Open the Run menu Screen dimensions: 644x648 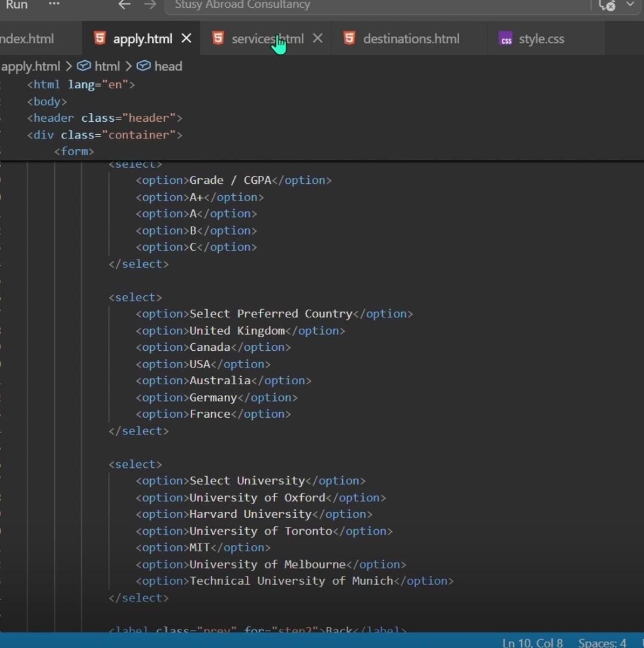(x=17, y=5)
